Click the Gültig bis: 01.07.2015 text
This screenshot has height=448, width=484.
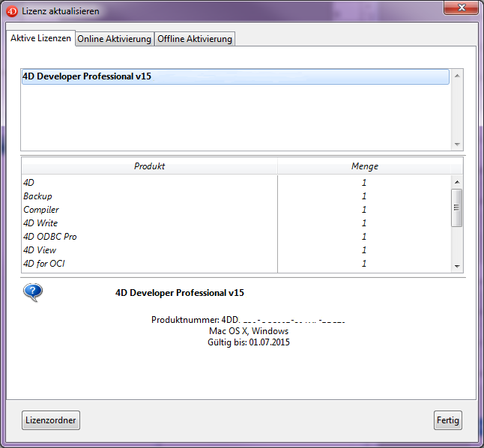point(249,342)
